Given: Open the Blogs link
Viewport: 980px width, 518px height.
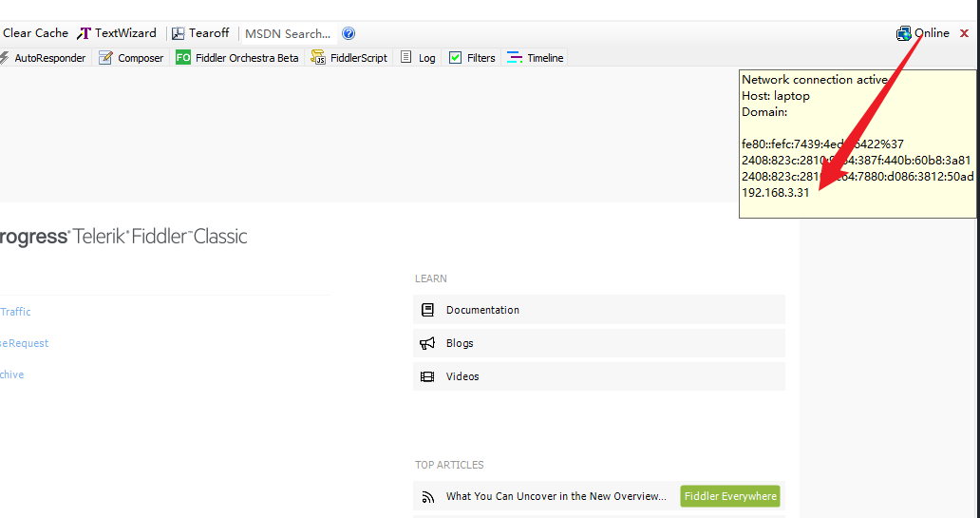Looking at the screenshot, I should [599, 343].
